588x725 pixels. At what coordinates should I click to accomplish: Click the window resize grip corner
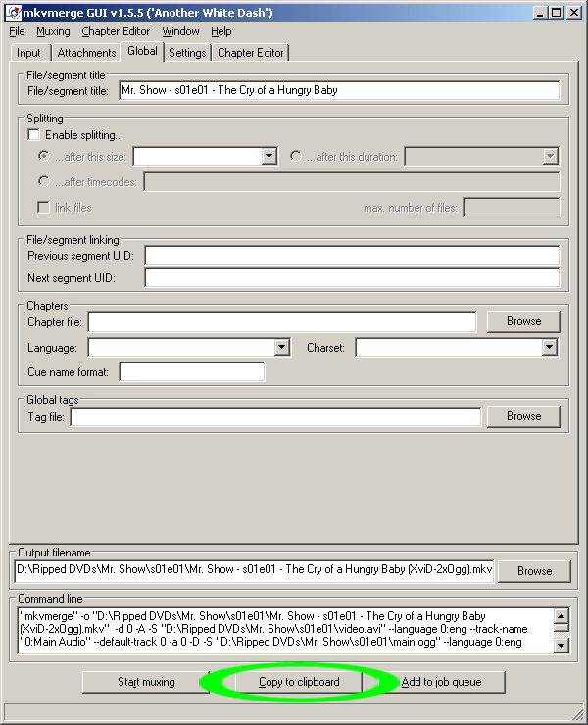(576, 713)
